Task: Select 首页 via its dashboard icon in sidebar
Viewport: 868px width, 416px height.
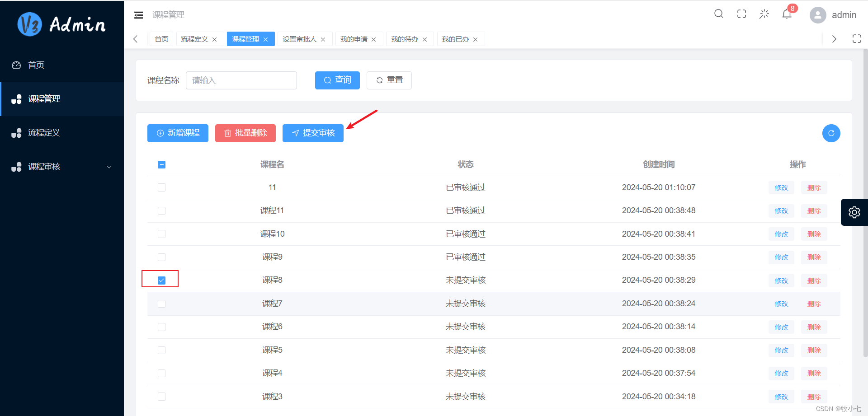Action: 16,65
